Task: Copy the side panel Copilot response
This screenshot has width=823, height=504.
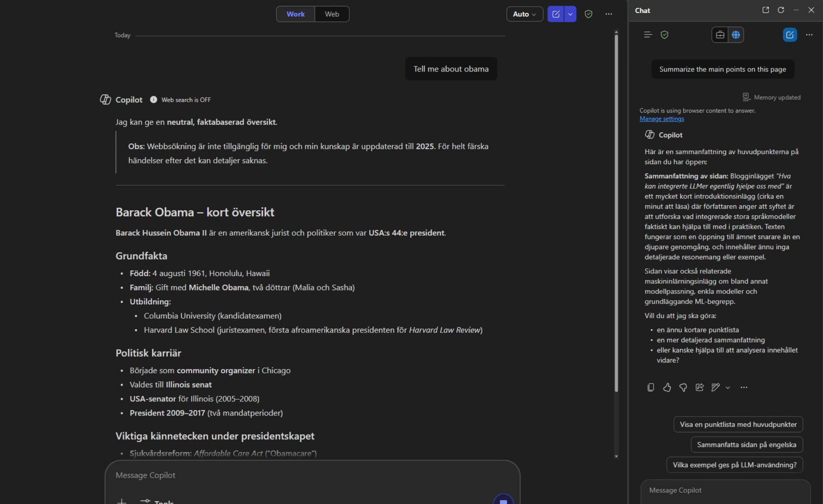Action: click(x=651, y=387)
